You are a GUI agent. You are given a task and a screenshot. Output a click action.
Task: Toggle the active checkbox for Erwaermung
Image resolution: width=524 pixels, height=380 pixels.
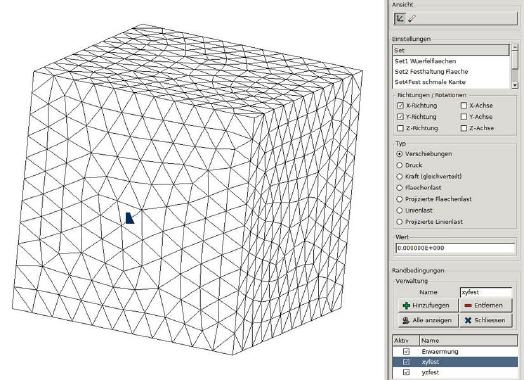pyautogui.click(x=406, y=351)
